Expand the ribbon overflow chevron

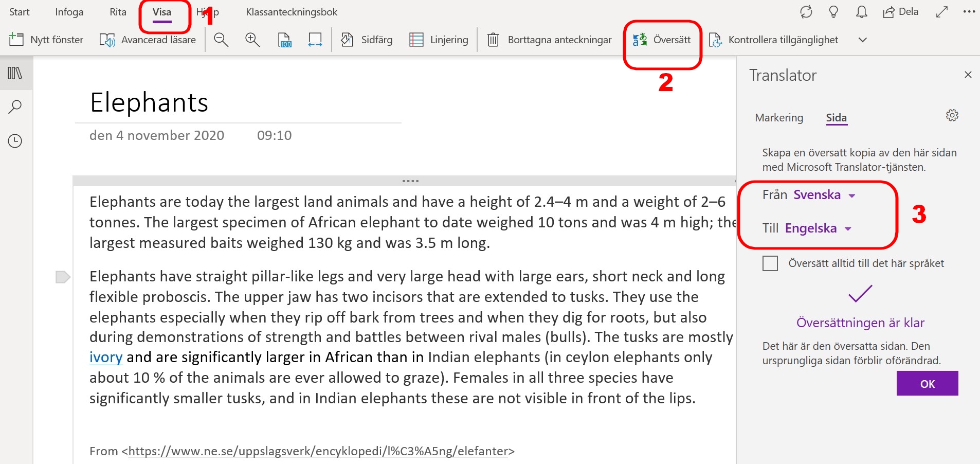(x=863, y=40)
